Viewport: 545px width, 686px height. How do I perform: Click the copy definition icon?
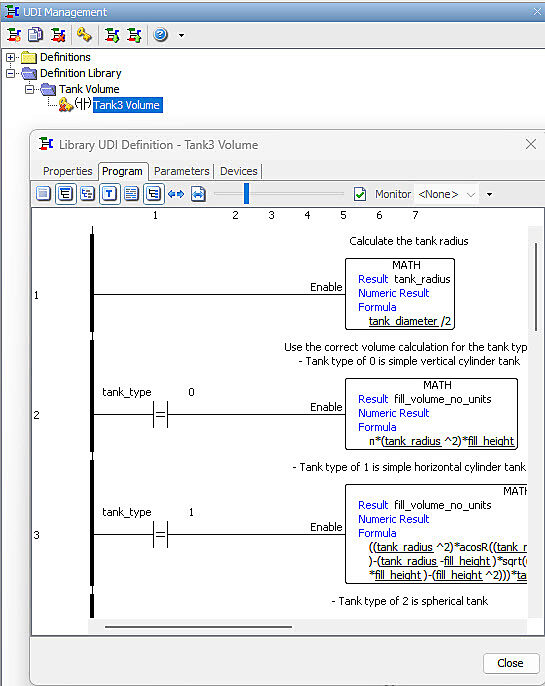35,35
